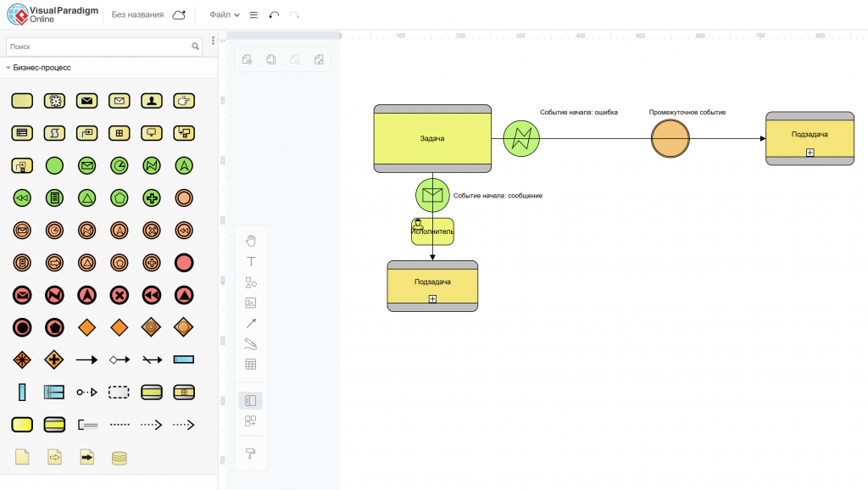Select the freehand pen tool
868x490 pixels.
251,344
